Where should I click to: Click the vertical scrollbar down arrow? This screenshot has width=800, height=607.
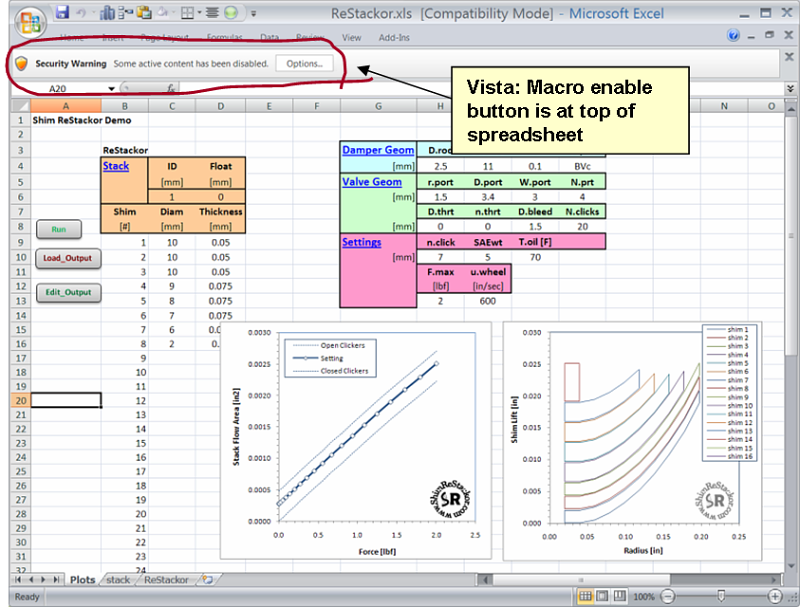[791, 566]
